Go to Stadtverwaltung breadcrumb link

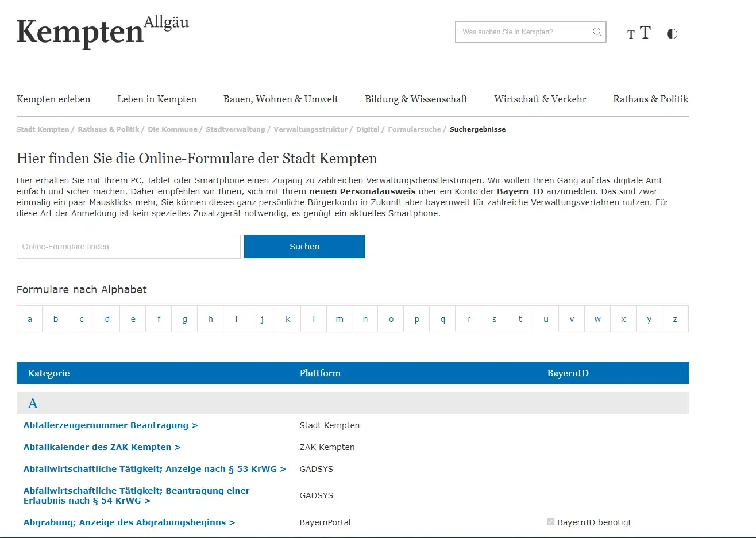[x=235, y=129]
